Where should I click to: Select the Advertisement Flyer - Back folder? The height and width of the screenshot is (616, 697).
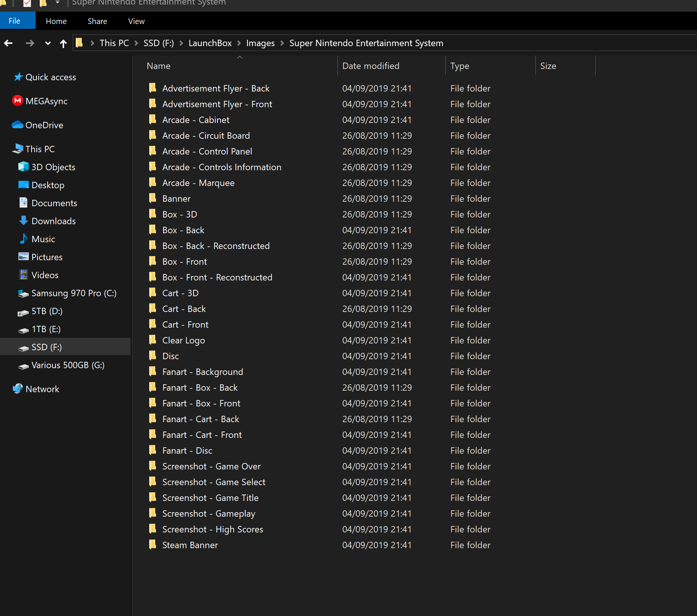coord(216,88)
